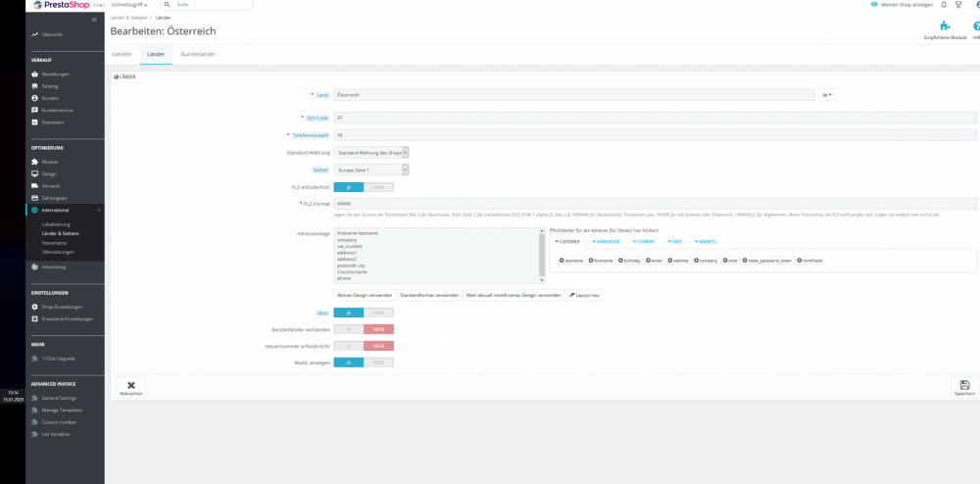Screen dimensions: 980x484
Task: Open Übersetzungen submenu item
Action: pos(58,252)
